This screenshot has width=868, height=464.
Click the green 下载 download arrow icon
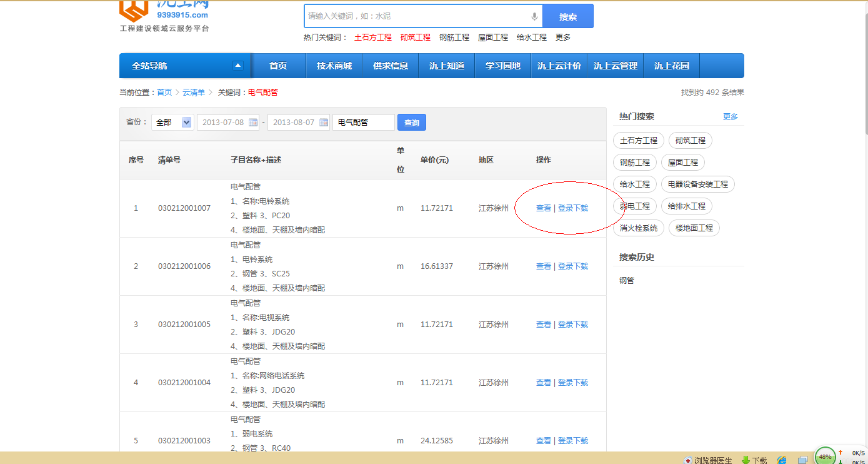pos(745,460)
